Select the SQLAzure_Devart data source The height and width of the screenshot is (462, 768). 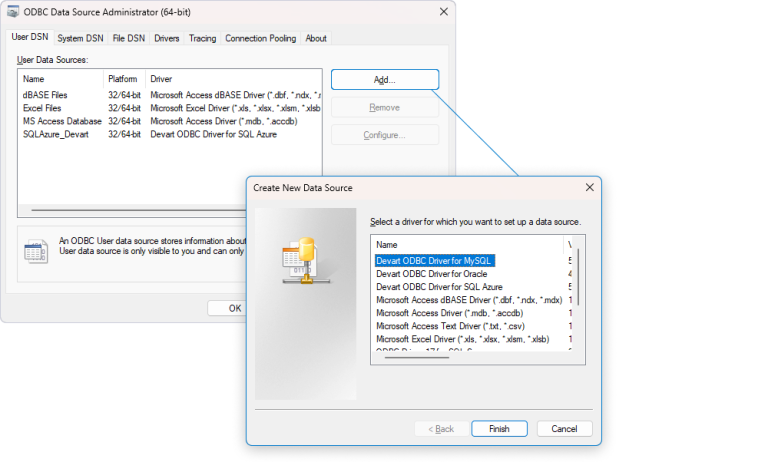click(x=57, y=134)
